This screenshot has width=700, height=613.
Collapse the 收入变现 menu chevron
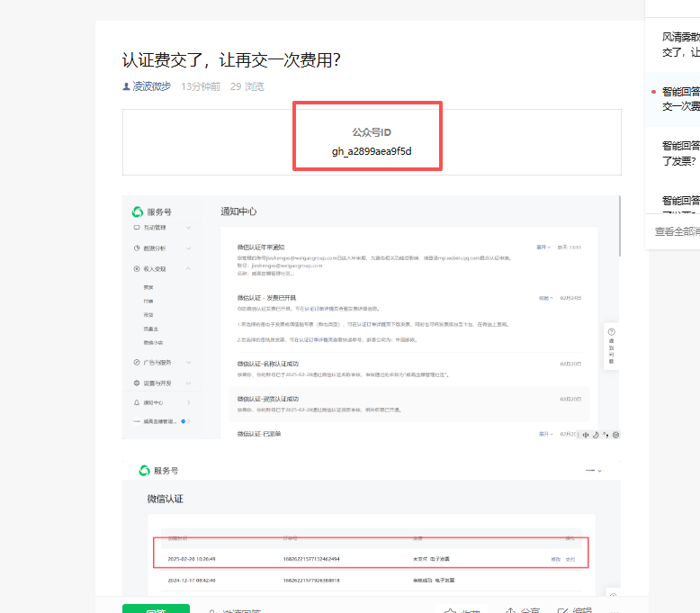[x=188, y=269]
